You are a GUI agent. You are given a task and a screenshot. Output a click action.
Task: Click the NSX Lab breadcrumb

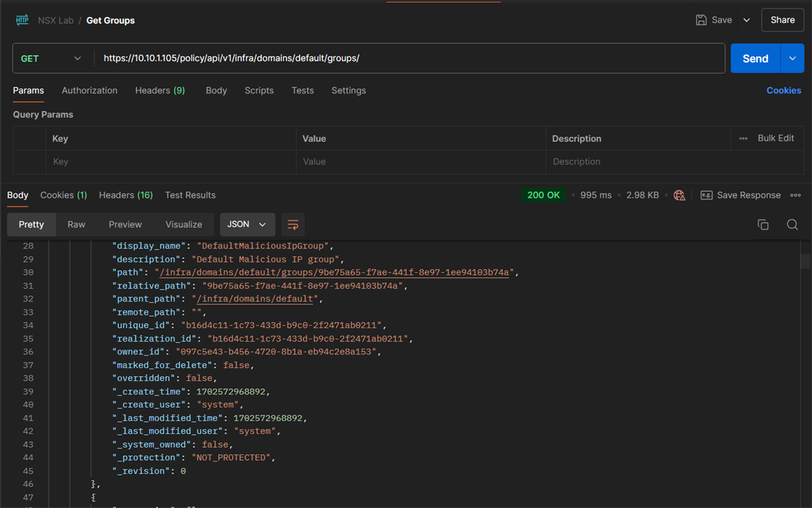pos(55,20)
